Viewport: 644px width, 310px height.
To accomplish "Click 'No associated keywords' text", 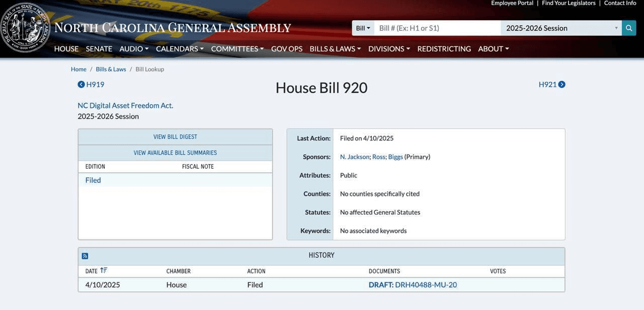I will [x=373, y=231].
